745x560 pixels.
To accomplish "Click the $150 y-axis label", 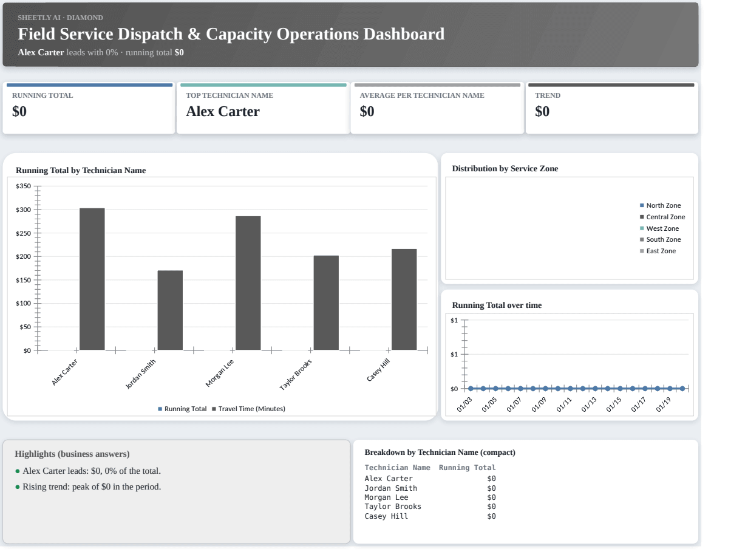I will (24, 280).
